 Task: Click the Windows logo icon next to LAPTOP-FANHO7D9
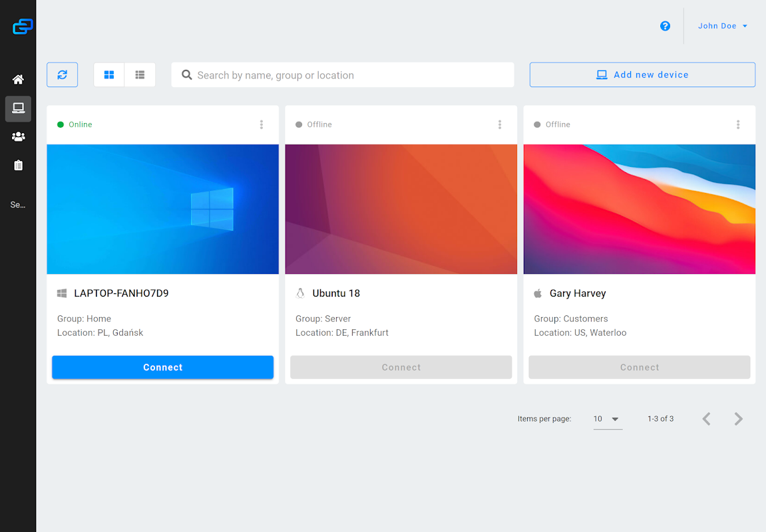(62, 293)
